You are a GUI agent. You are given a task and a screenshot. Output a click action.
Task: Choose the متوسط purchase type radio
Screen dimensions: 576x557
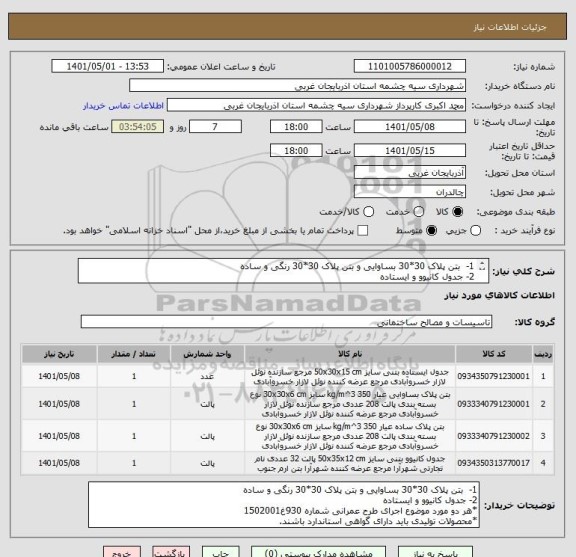pos(431,231)
